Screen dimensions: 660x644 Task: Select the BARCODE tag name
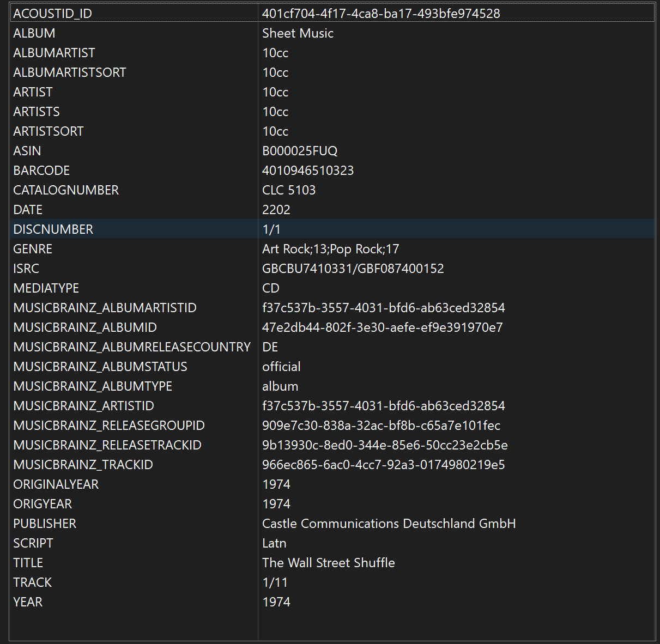(x=41, y=171)
